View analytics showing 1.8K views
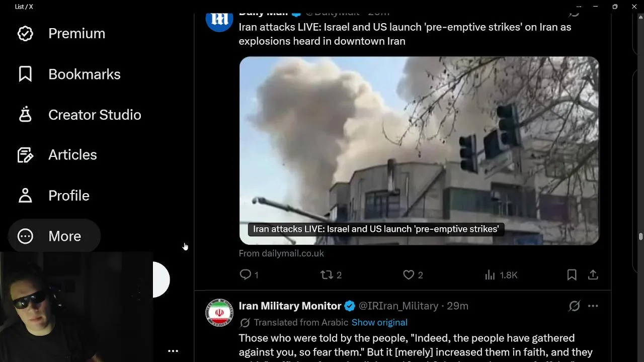This screenshot has width=644, height=362. (x=501, y=275)
